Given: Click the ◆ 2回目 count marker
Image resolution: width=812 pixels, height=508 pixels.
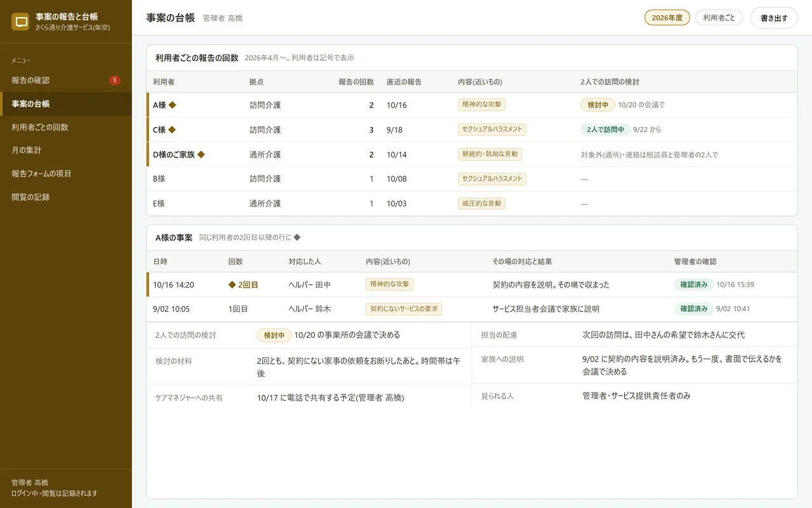Looking at the screenshot, I should pos(243,284).
